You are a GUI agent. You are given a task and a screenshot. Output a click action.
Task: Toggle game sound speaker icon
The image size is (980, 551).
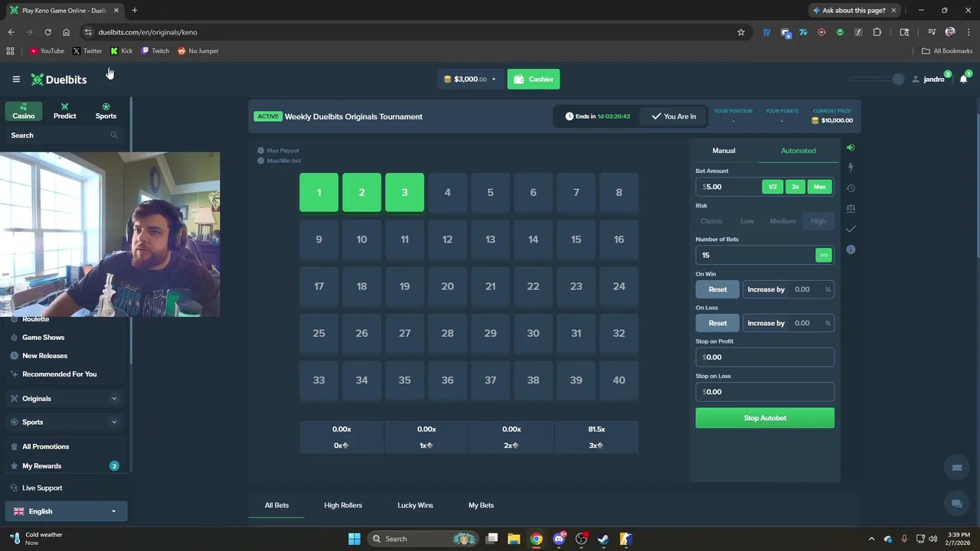(x=851, y=148)
